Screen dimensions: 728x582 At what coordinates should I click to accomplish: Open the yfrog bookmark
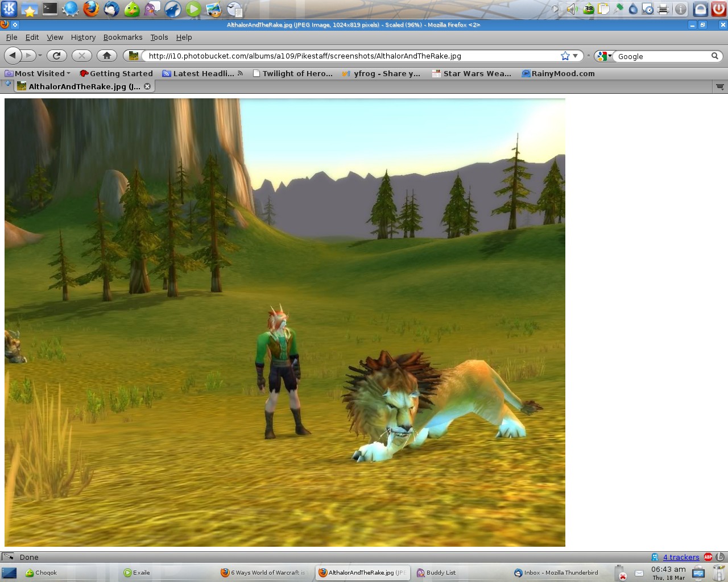[381, 73]
